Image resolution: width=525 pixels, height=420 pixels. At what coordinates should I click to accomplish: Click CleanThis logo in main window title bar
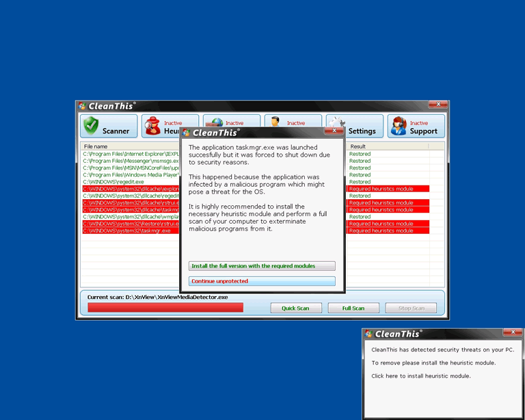[x=82, y=106]
